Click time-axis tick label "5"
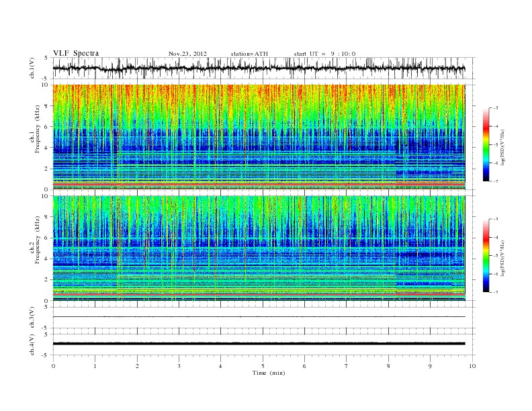 (263, 366)
